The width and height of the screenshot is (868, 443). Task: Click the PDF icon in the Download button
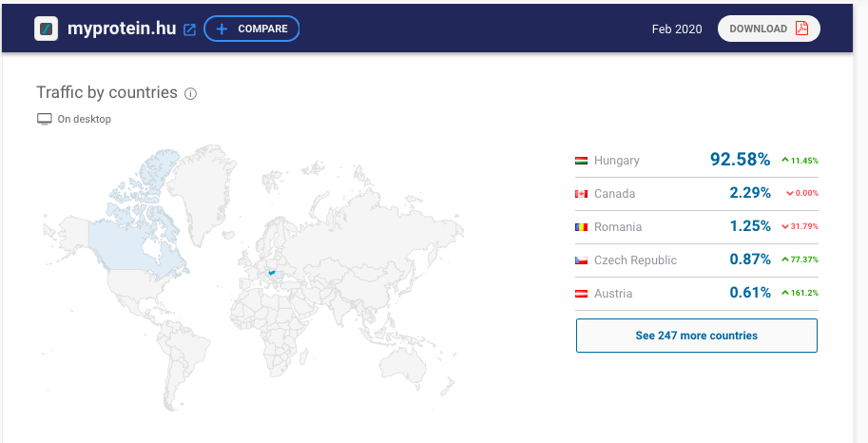click(801, 29)
